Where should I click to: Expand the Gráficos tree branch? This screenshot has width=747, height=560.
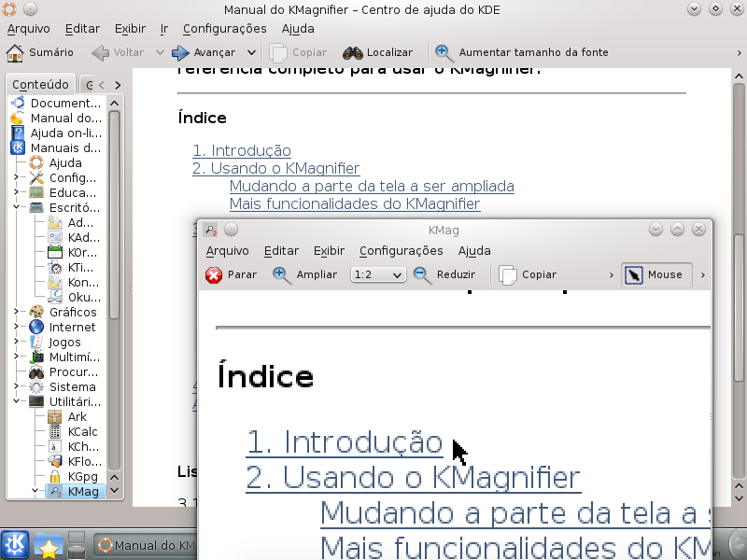18,313
